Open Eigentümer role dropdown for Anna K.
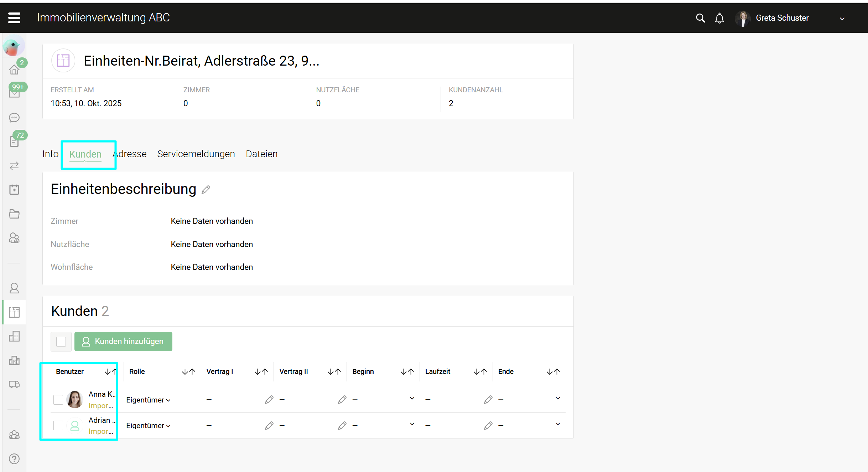This screenshot has height=472, width=868. (x=149, y=400)
